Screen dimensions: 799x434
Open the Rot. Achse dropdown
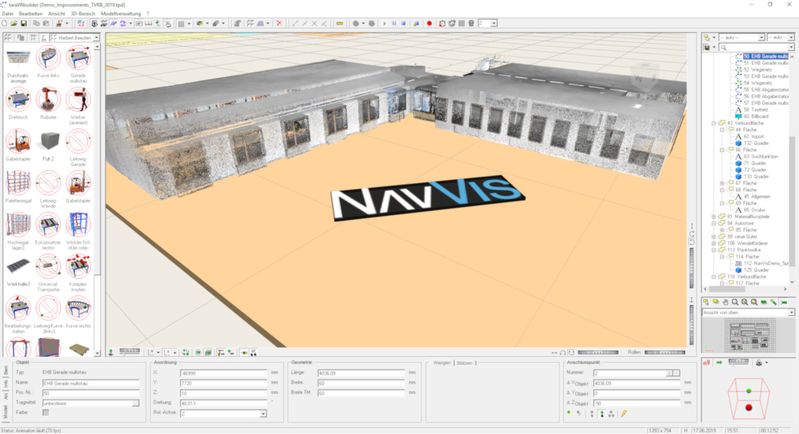(263, 414)
